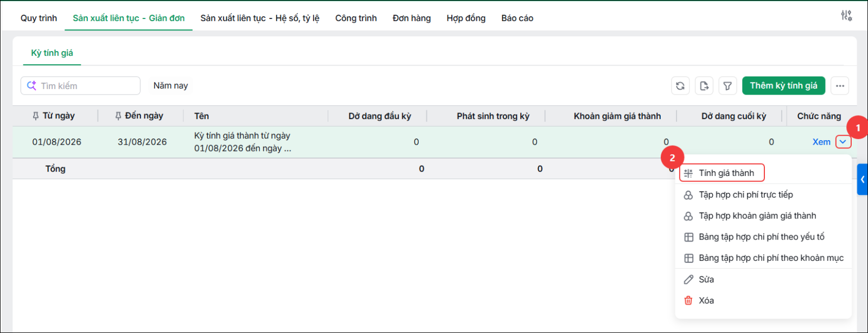This screenshot has height=333, width=868.
Task: Open the dropdown arrow next to Xem
Action: pos(843,142)
